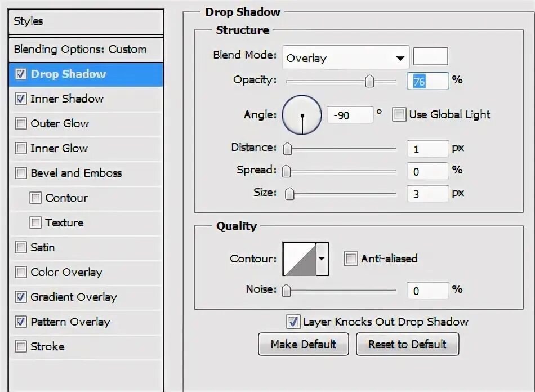Enable the Inner Glow checkbox
The height and width of the screenshot is (392, 535).
tap(20, 148)
